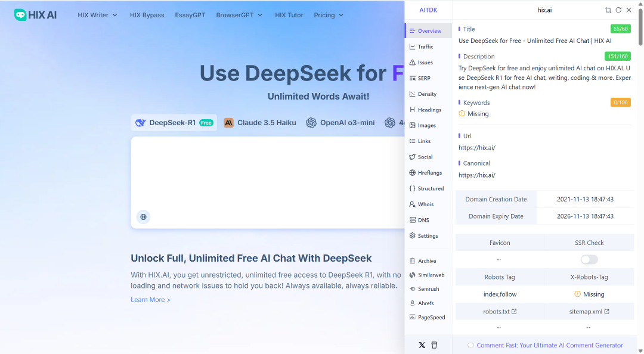Click the Canonical https://hix.ai/ value
Viewport: 644px width, 354px height.
point(477,175)
